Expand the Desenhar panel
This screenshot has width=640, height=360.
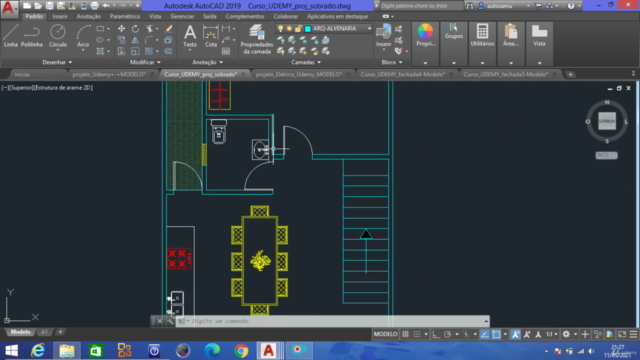(x=57, y=62)
